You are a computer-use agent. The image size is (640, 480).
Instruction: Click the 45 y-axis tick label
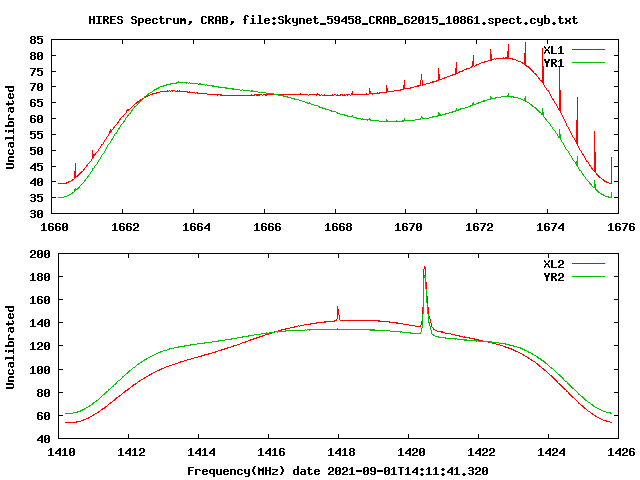coord(36,167)
